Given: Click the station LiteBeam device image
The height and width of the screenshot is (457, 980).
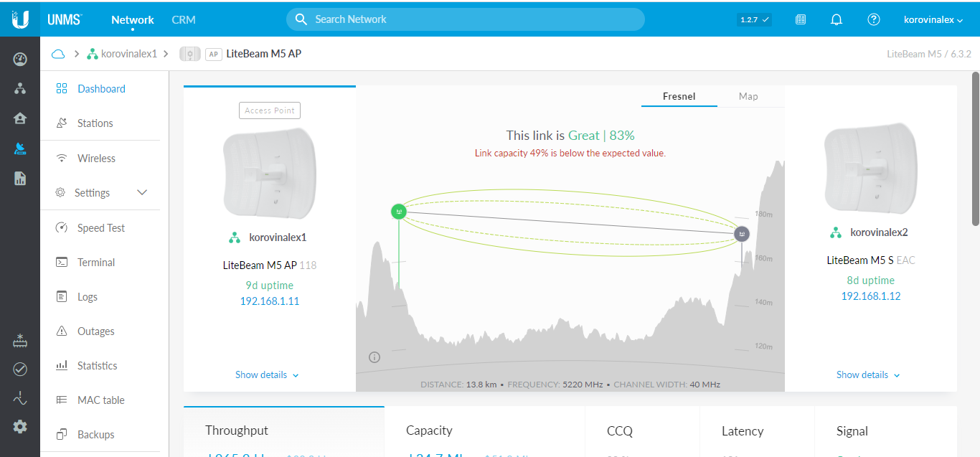Looking at the screenshot, I should pyautogui.click(x=871, y=169).
